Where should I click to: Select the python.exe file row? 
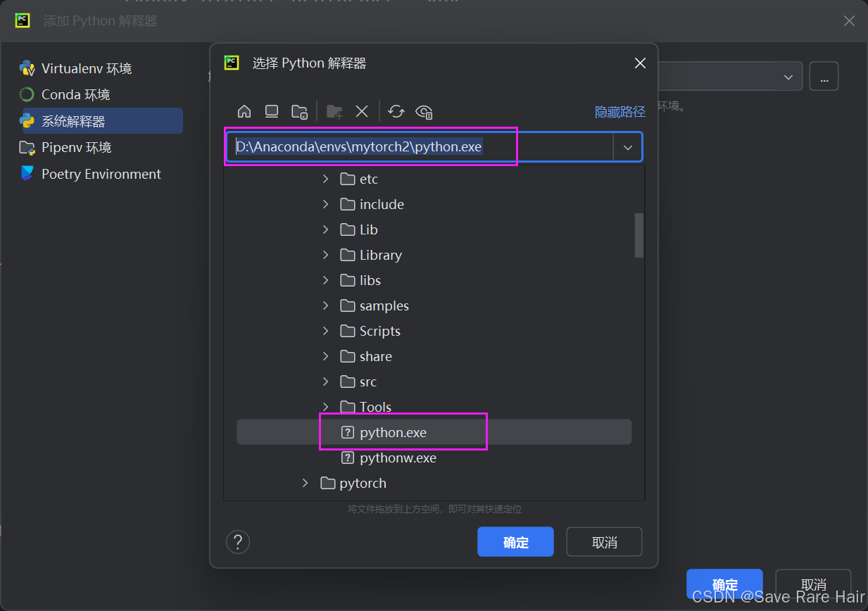pyautogui.click(x=434, y=433)
